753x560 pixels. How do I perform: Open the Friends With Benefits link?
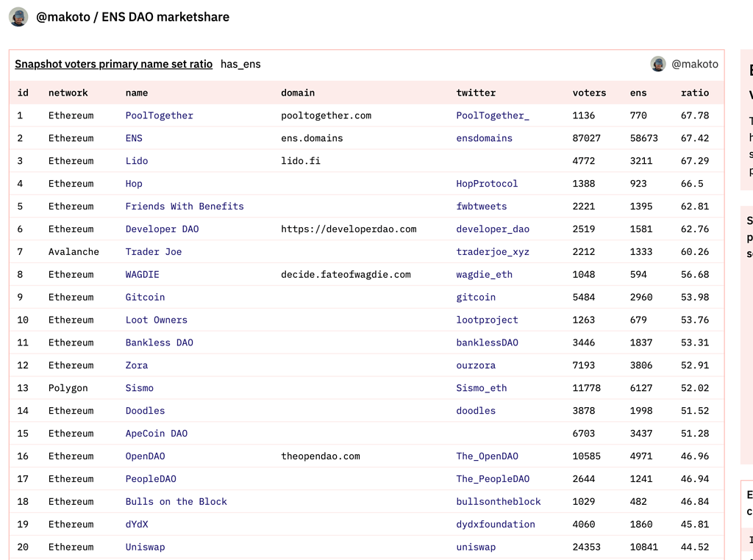[x=183, y=207]
